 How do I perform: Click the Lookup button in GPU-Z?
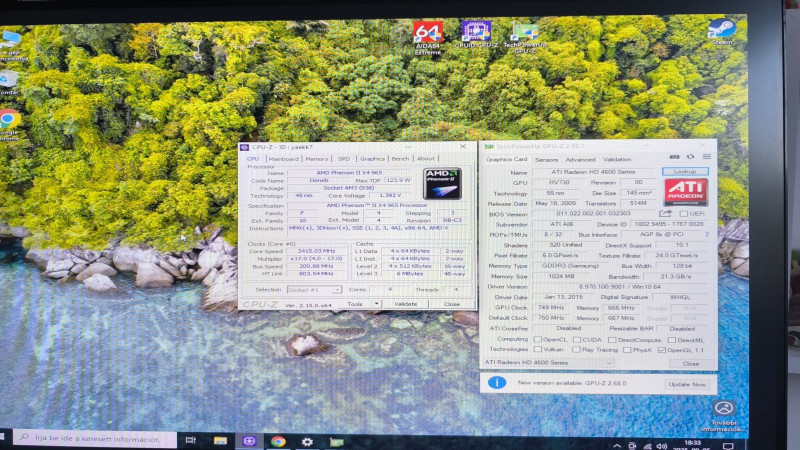pos(685,171)
